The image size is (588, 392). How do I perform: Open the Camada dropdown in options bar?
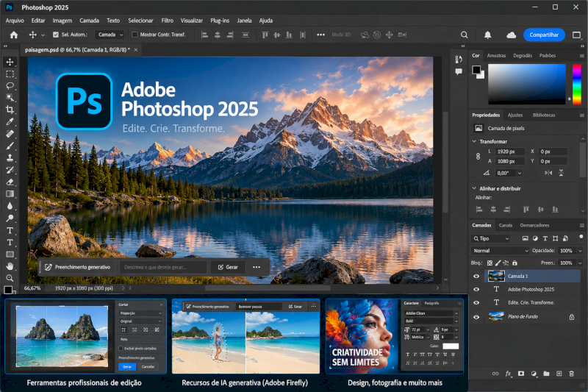[110, 35]
